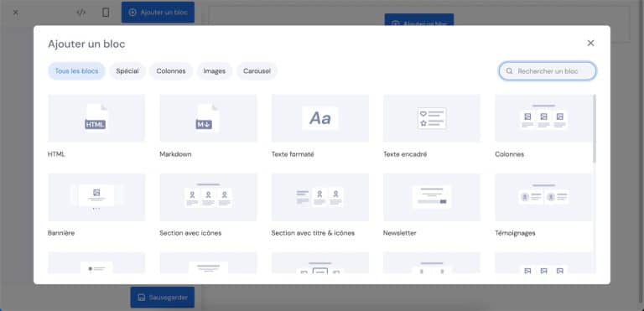Switch to the Colonnes filter tab
Viewport: 644px width, 311px height.
pyautogui.click(x=171, y=71)
